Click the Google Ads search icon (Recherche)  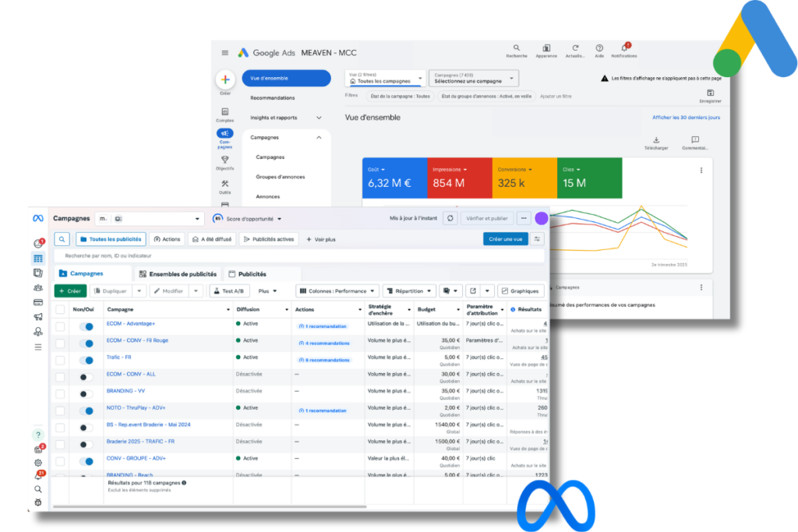coord(516,48)
